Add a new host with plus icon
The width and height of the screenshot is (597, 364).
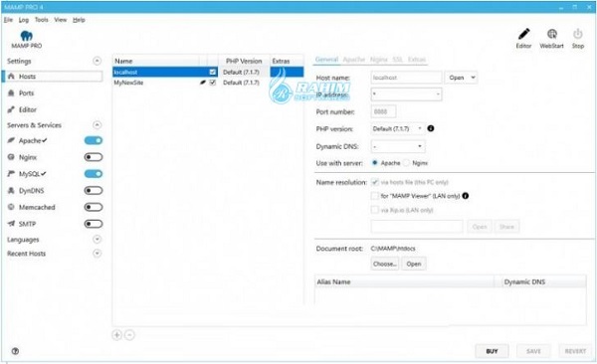point(116,335)
